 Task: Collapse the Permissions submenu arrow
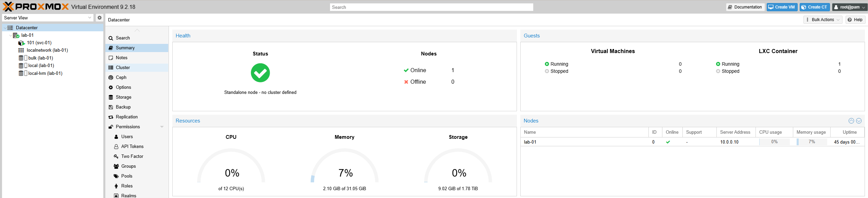click(162, 127)
